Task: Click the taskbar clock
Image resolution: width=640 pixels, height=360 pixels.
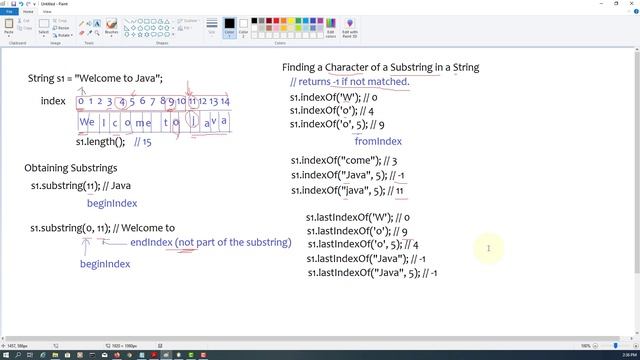Action: (629, 355)
